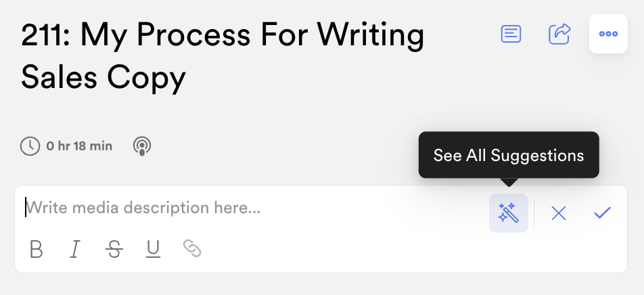Click the divider between the wand and cancel icons

point(534,213)
